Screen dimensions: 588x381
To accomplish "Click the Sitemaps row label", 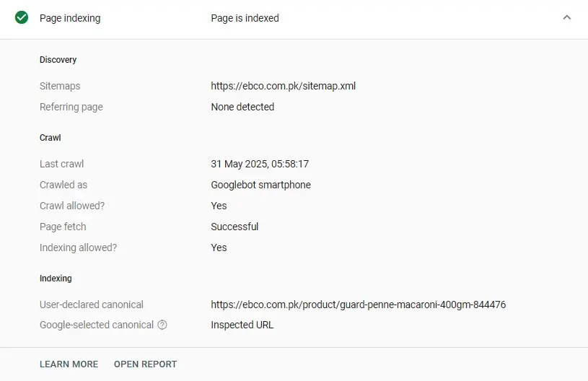I will pos(60,86).
